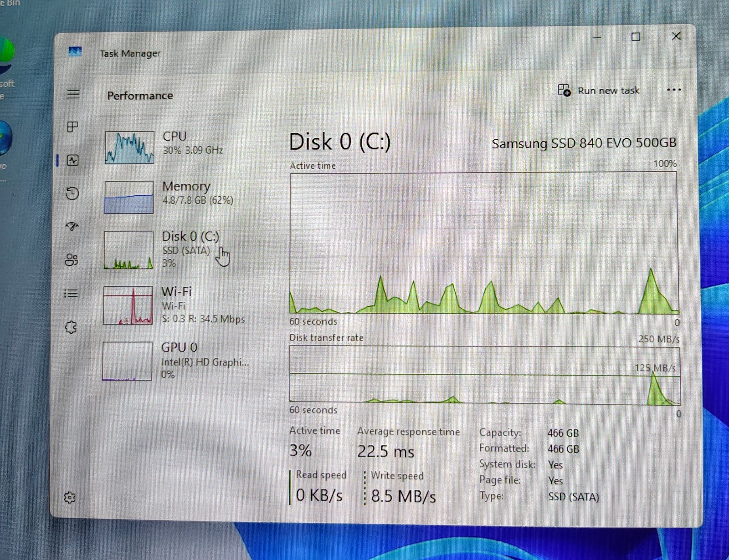Click S: 0.3 R: 34.5 Mbps Wi-Fi text
This screenshot has width=729, height=560.
coord(203,319)
